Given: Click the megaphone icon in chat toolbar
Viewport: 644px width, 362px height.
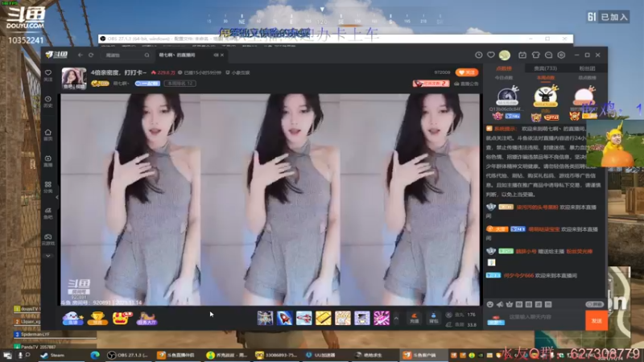Looking at the screenshot, I should (500, 305).
